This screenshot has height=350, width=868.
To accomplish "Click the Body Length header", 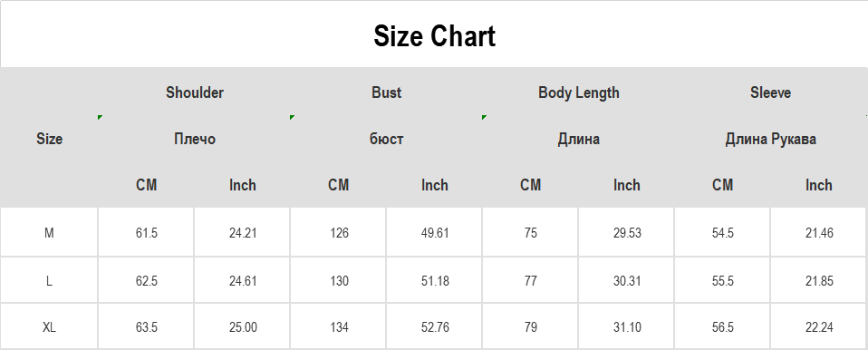I will tap(578, 92).
